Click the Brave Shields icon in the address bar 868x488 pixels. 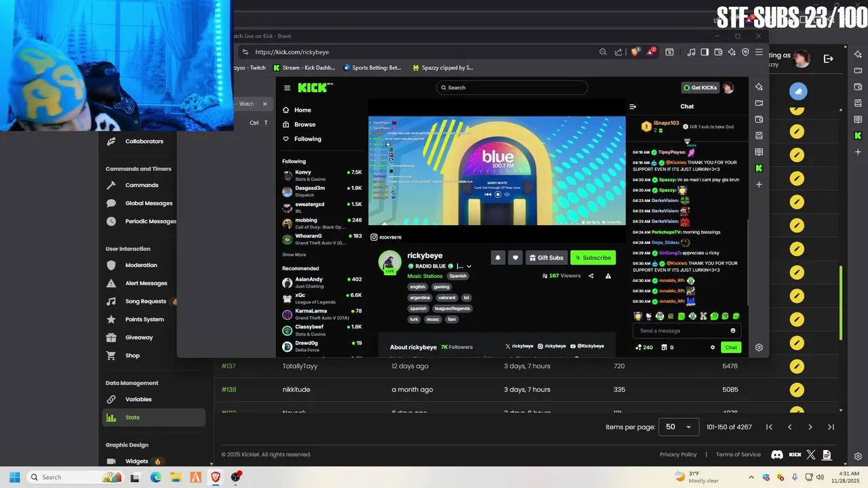pyautogui.click(x=635, y=52)
